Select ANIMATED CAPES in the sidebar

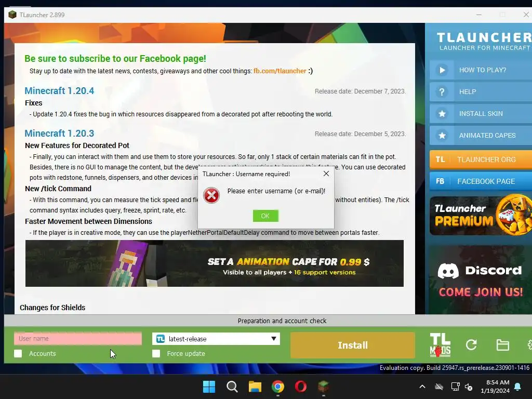[481, 136]
